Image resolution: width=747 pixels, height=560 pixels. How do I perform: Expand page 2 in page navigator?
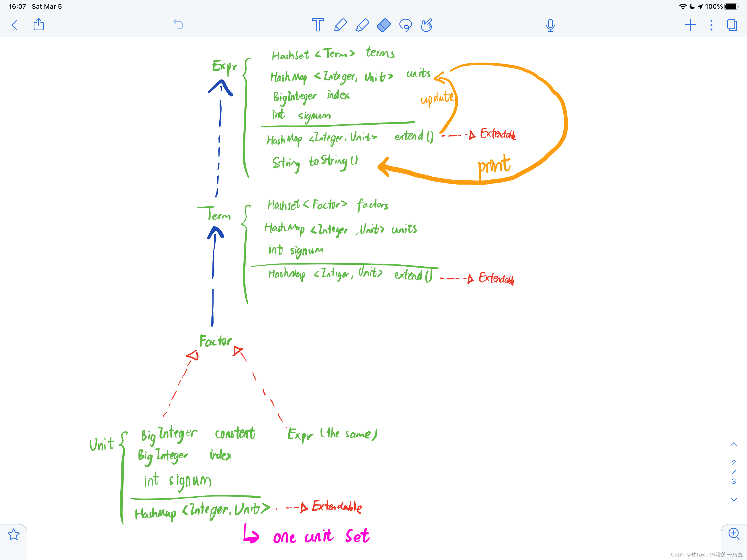click(x=733, y=463)
